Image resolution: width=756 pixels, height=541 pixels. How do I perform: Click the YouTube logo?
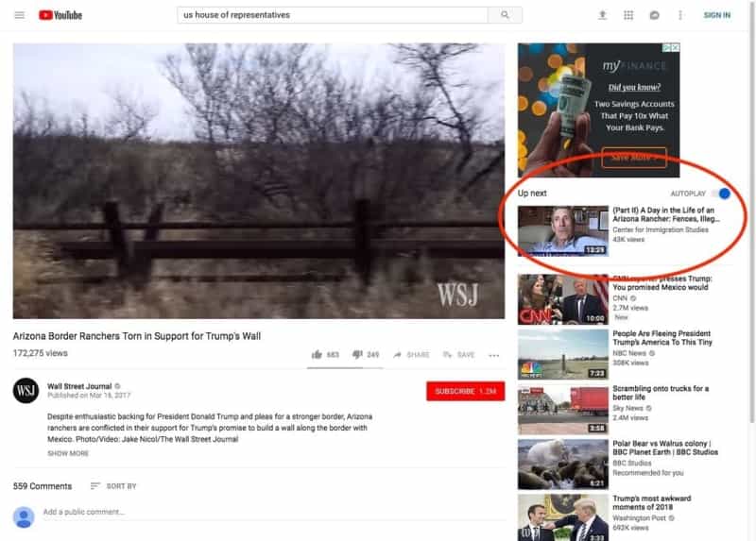pos(60,15)
